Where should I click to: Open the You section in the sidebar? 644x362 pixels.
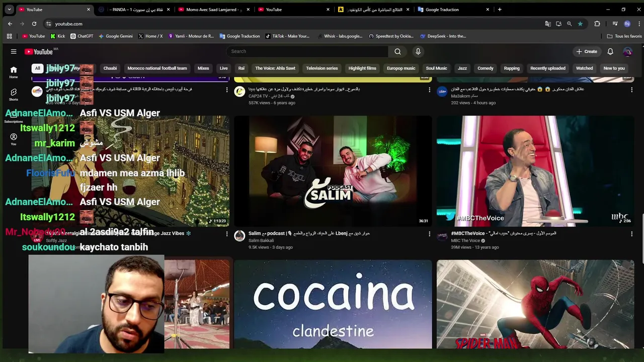[14, 139]
